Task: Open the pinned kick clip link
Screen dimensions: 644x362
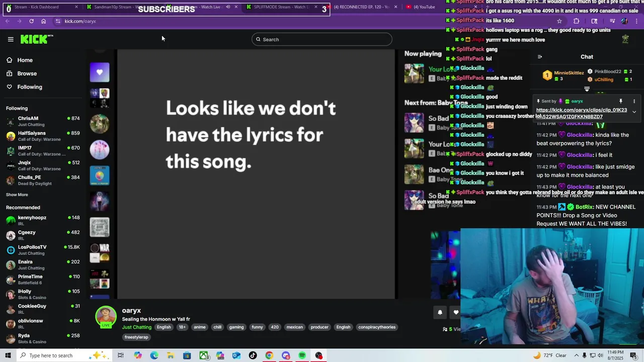Action: click(582, 113)
